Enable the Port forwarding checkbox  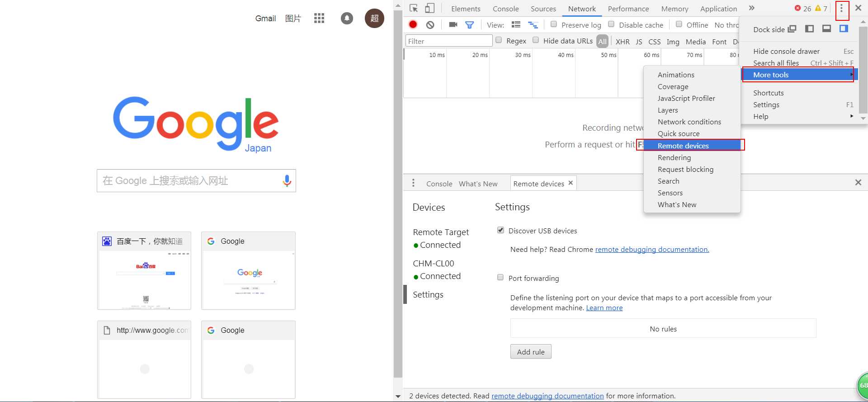(x=500, y=278)
